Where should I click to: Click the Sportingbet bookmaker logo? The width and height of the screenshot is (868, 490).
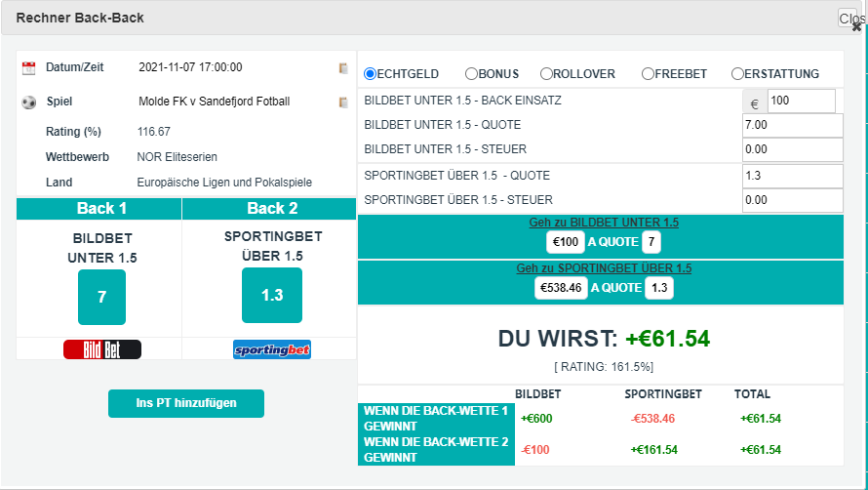[272, 349]
